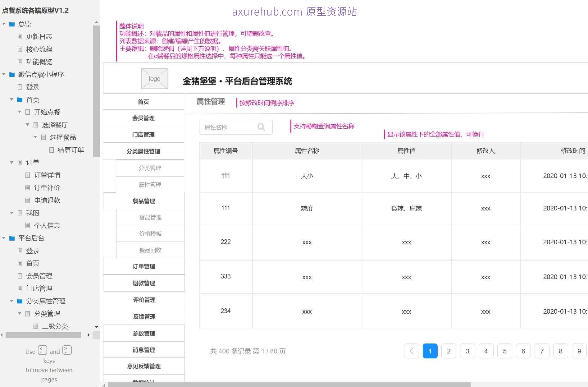Click the page icon next to 个人信息
The width and height of the screenshot is (588, 387).
(x=28, y=226)
